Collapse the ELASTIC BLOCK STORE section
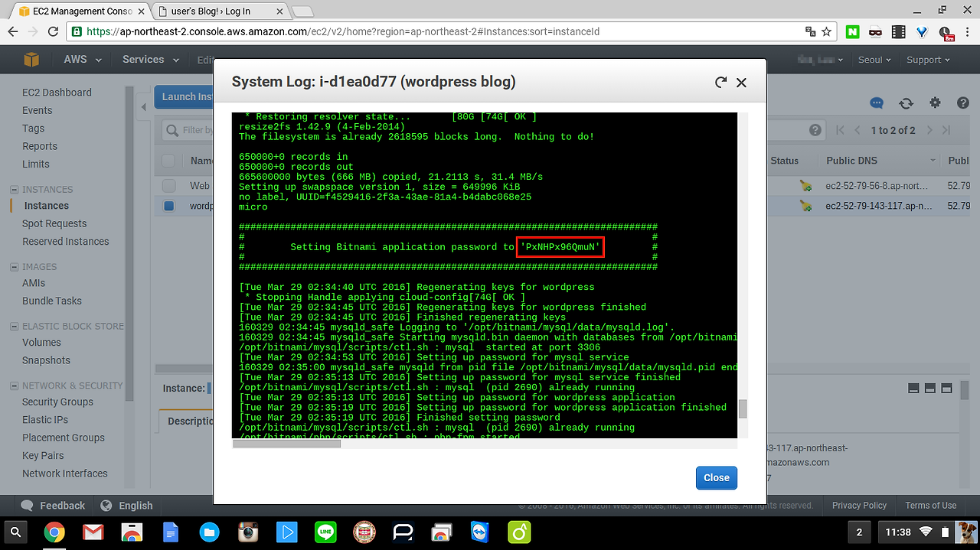 coord(14,327)
